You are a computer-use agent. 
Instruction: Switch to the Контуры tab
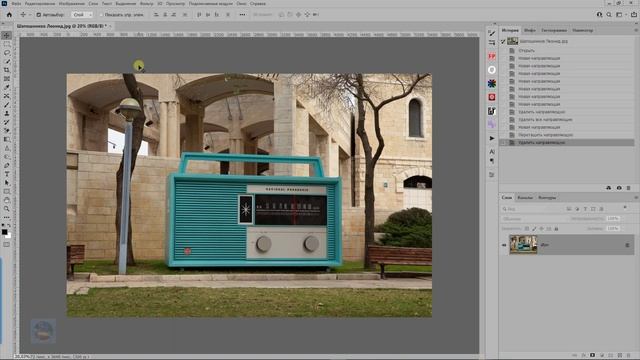[x=547, y=198]
